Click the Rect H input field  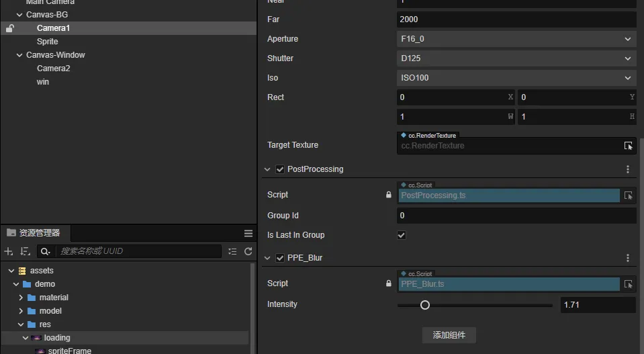(x=577, y=117)
